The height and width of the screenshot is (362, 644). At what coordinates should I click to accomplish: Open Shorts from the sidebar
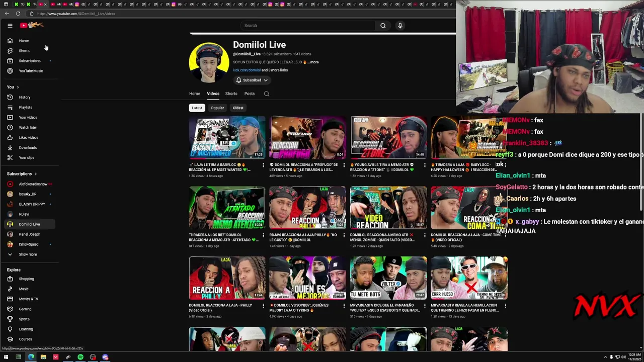point(24,51)
